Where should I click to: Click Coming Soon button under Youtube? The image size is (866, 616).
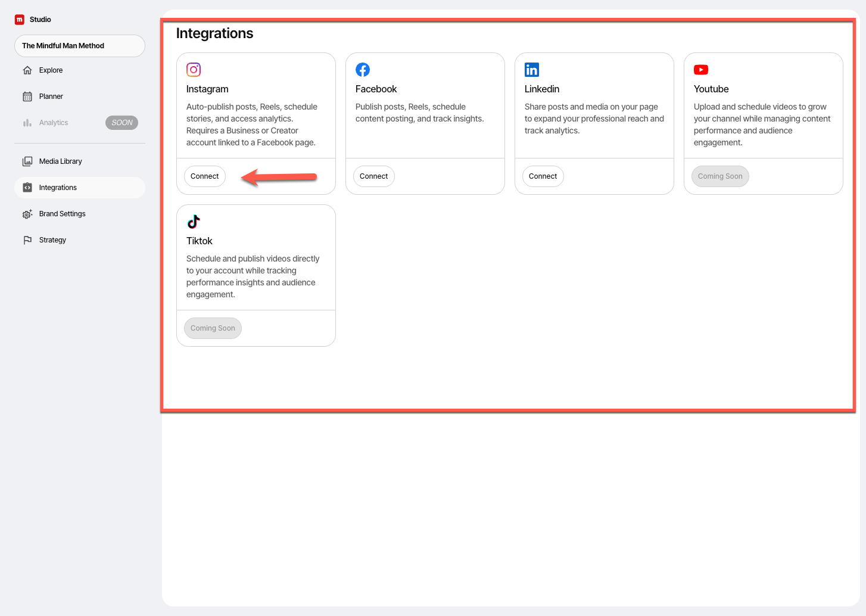(x=720, y=176)
